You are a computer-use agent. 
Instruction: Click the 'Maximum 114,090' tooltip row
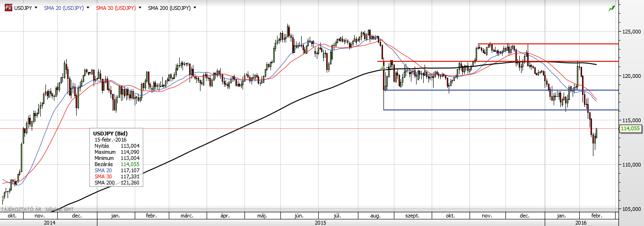coord(116,152)
